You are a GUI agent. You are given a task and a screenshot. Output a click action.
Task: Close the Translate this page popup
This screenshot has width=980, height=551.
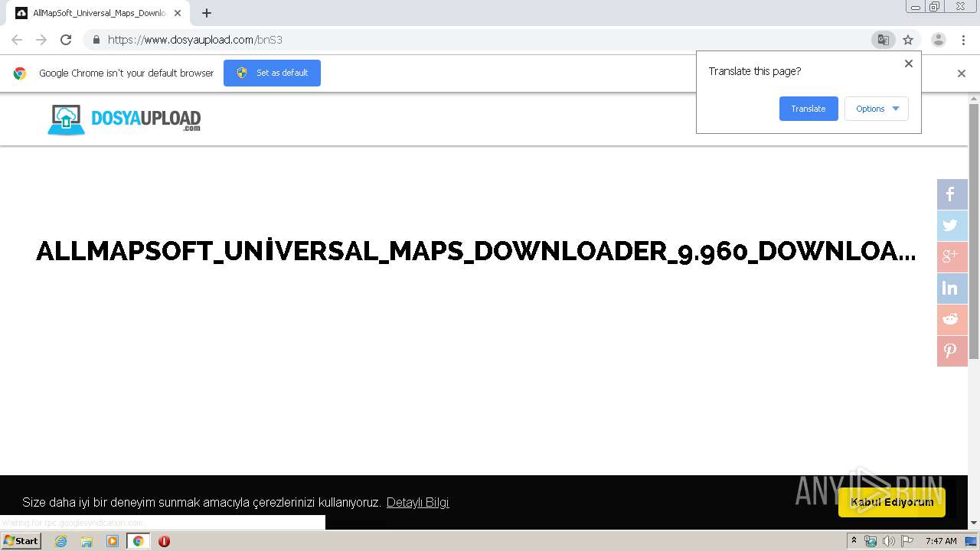pos(909,64)
